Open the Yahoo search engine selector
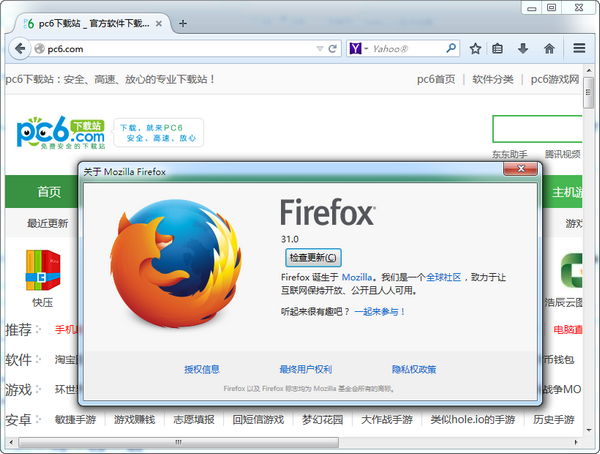 358,49
